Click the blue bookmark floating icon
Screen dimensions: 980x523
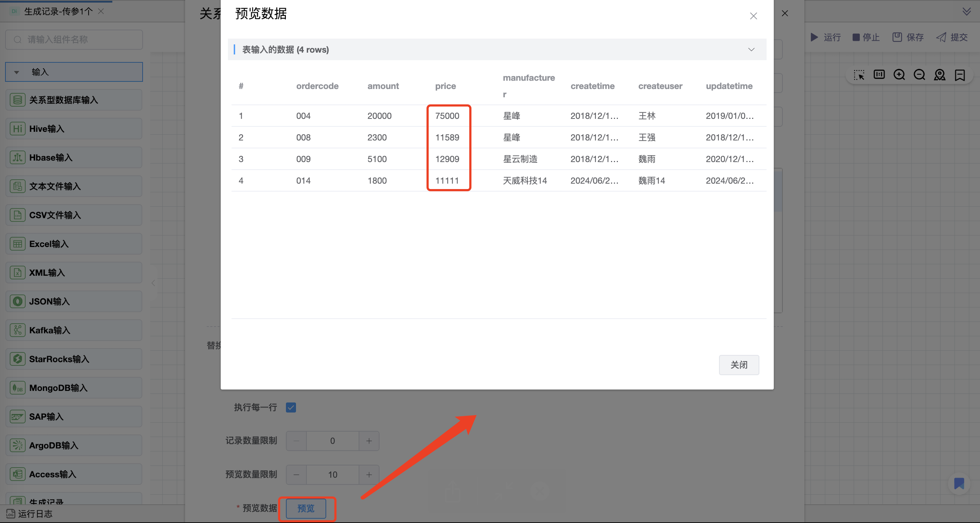click(959, 484)
